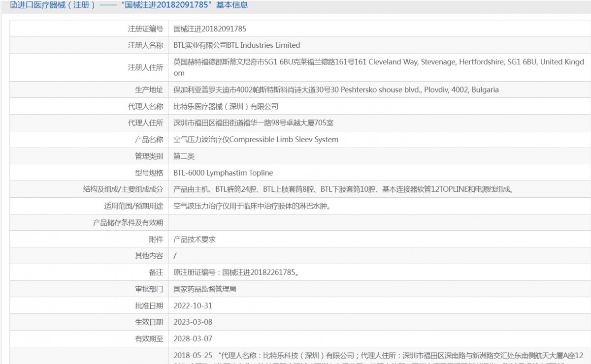Screen dimensions: 591x364
Task: Click expiry date 2028-03-07
Action: click(x=193, y=339)
